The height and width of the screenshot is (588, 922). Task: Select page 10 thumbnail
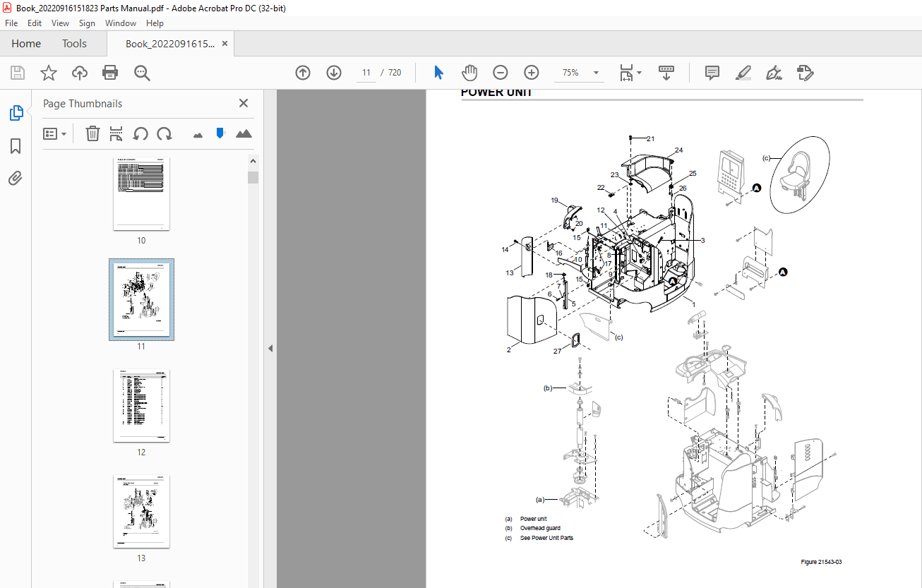[141, 194]
